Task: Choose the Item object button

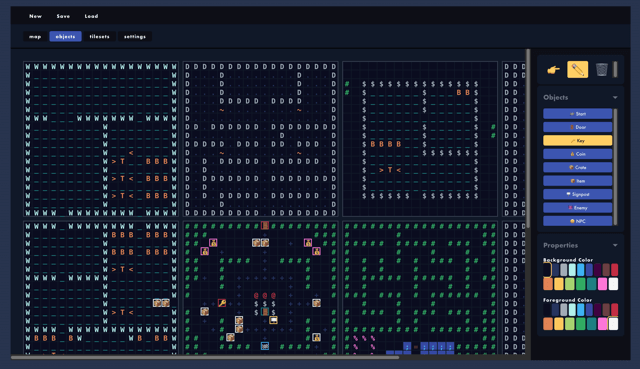Action: tap(578, 181)
